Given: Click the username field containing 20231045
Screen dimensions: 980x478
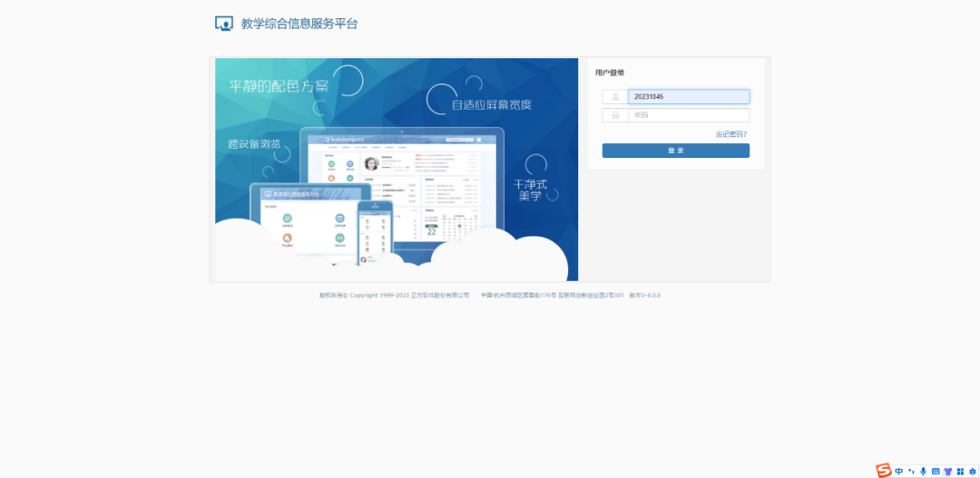Looking at the screenshot, I should [688, 97].
